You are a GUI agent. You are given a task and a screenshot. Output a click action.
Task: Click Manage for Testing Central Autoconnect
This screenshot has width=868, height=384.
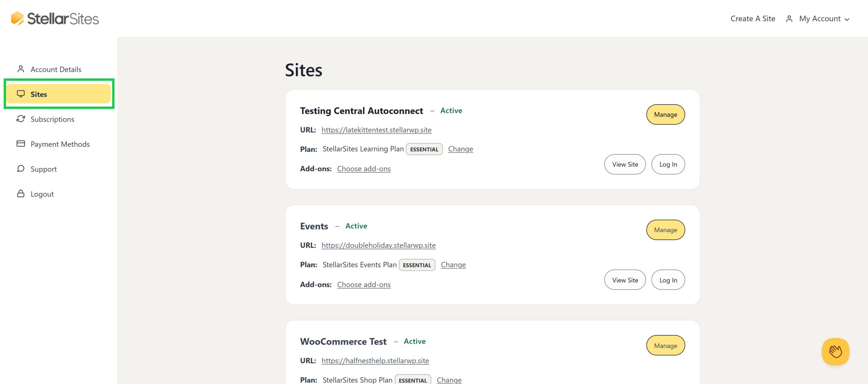tap(665, 115)
